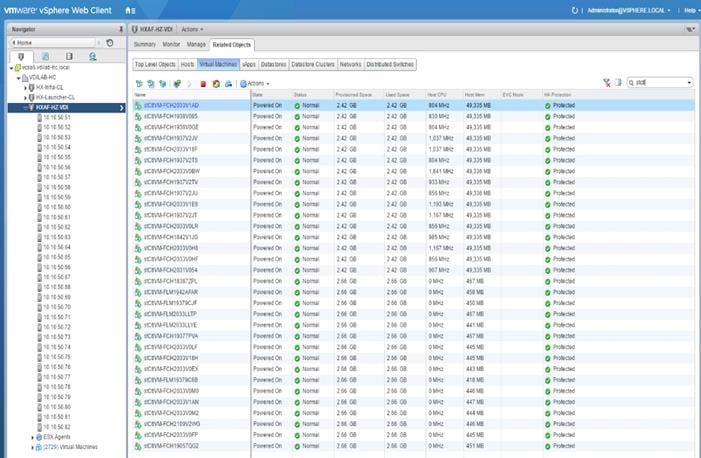The width and height of the screenshot is (701, 458).
Task: Select host 10.10.50.60 in tree
Action: pyautogui.click(x=57, y=207)
